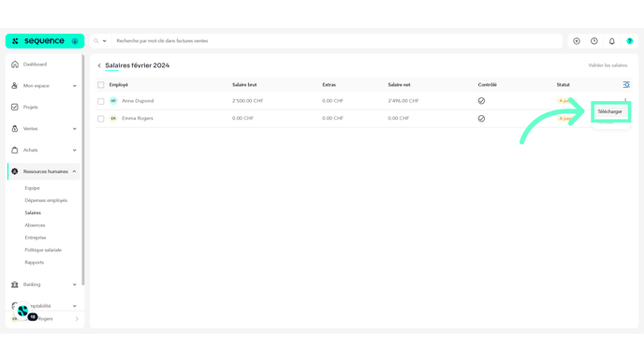The height and width of the screenshot is (362, 644).
Task: Click the Salaires février 2024 title
Action: click(138, 65)
